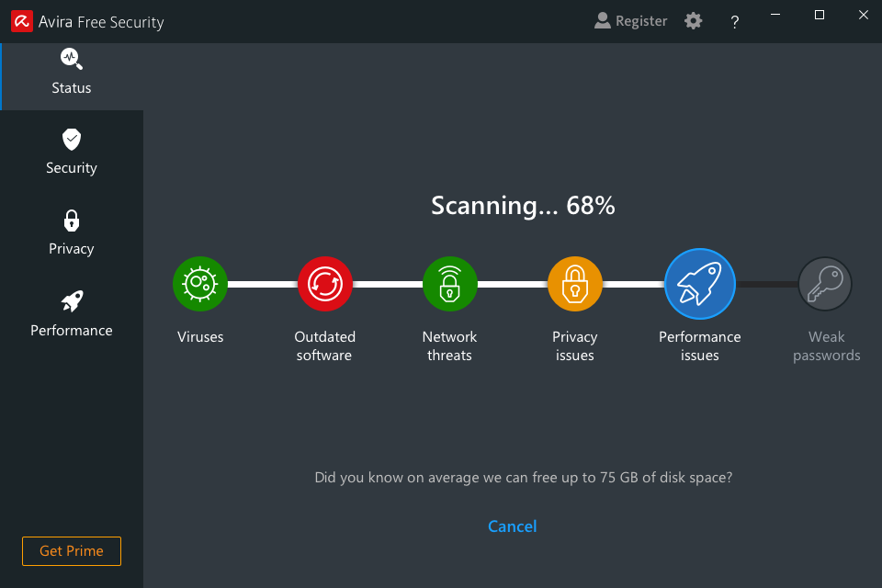Switch to the Privacy section
882x588 pixels.
(x=72, y=233)
